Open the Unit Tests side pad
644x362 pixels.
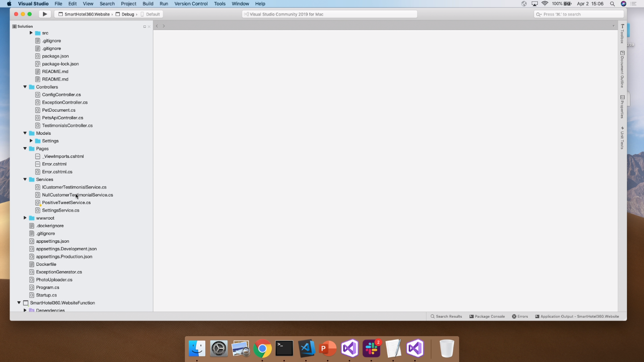[622, 138]
